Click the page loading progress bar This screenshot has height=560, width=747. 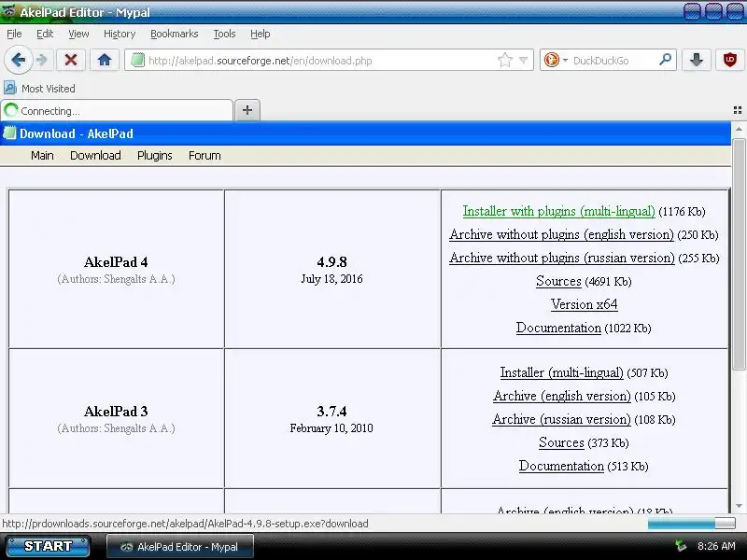click(691, 524)
